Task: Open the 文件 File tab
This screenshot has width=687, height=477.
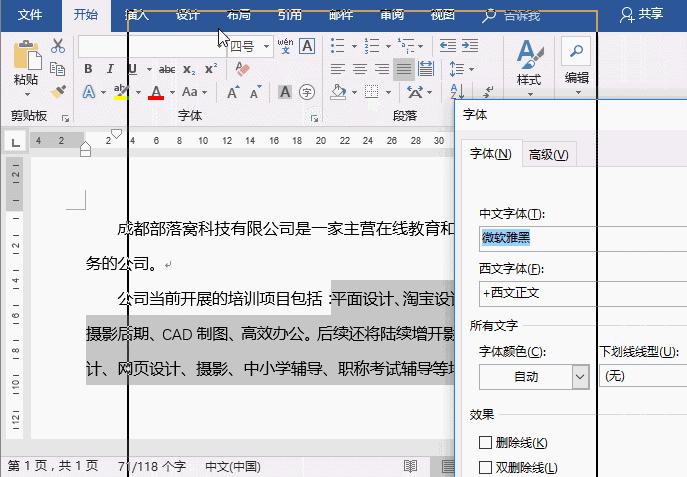Action: 30,15
